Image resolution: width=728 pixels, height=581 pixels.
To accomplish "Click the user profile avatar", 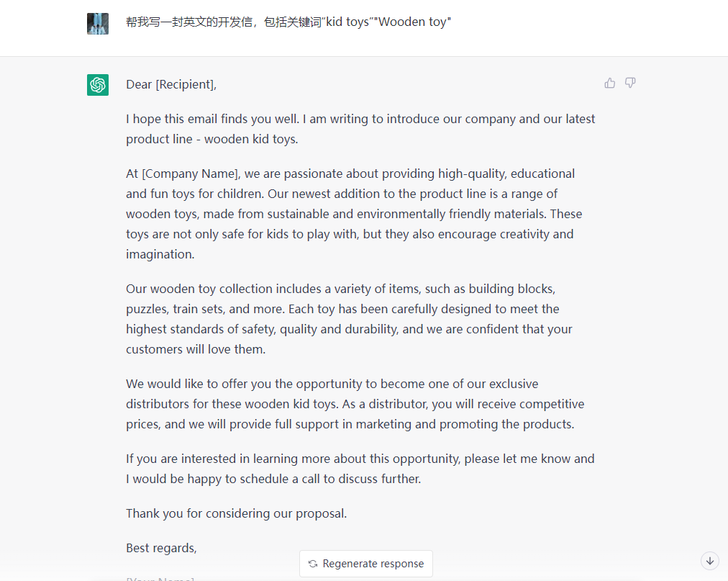I will point(98,24).
